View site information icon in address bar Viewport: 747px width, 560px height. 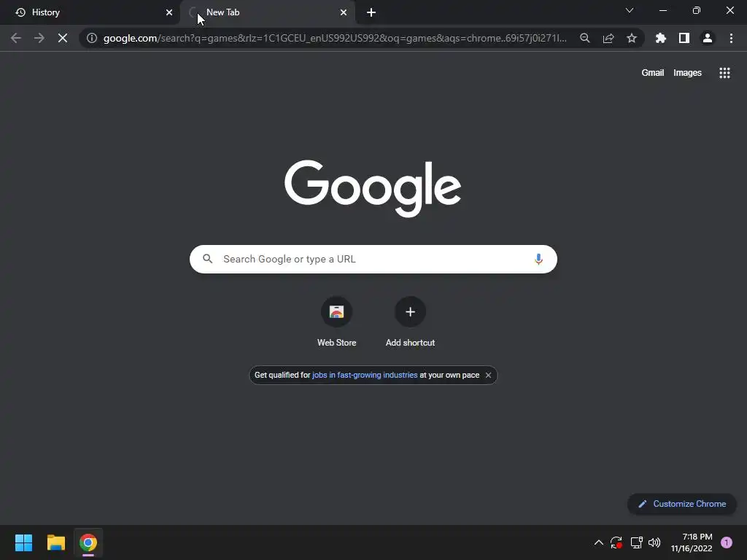tap(92, 38)
